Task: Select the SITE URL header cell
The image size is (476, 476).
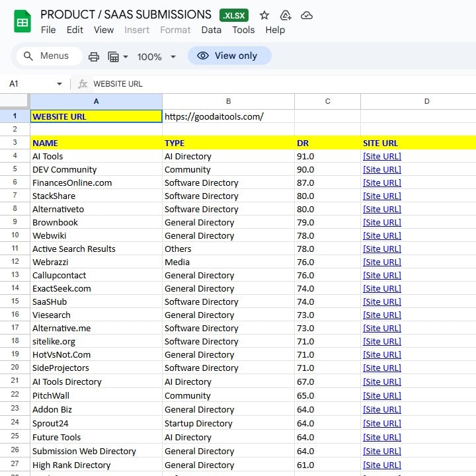Action: tap(418, 143)
